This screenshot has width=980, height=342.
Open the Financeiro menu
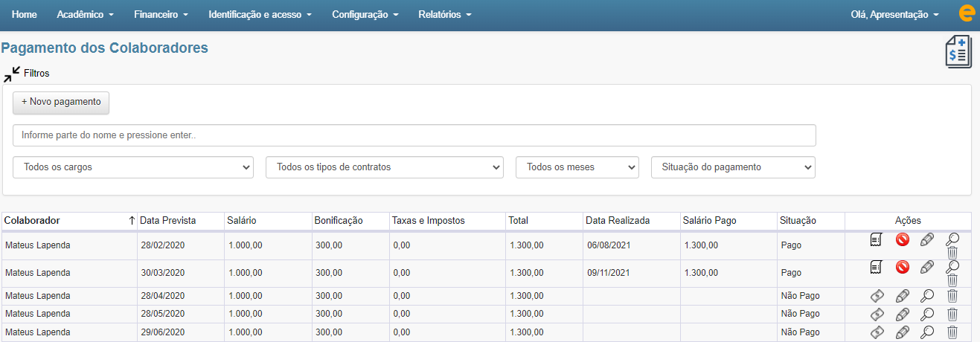pos(161,15)
